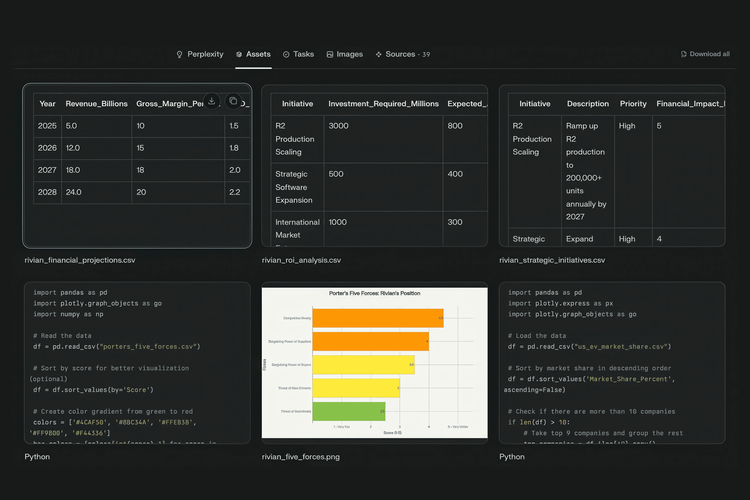The height and width of the screenshot is (500, 750).
Task: Click the Sources tab icon
Action: click(378, 55)
